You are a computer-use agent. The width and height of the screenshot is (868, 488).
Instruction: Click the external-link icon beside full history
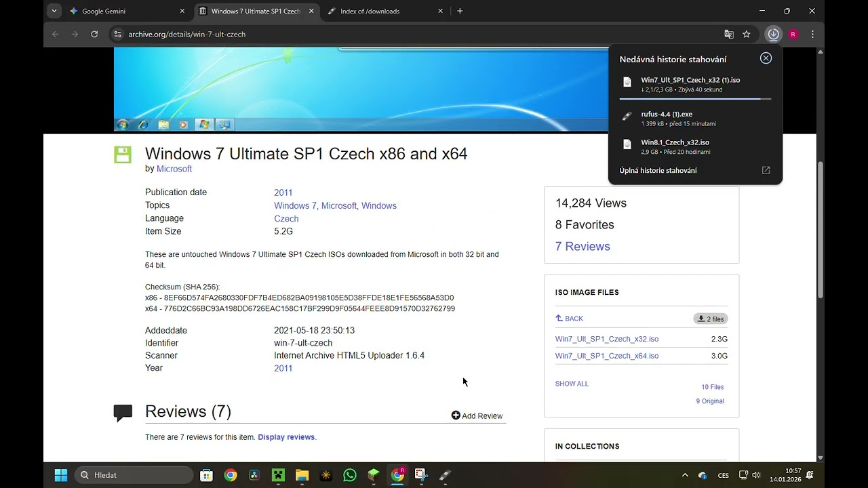(766, 171)
